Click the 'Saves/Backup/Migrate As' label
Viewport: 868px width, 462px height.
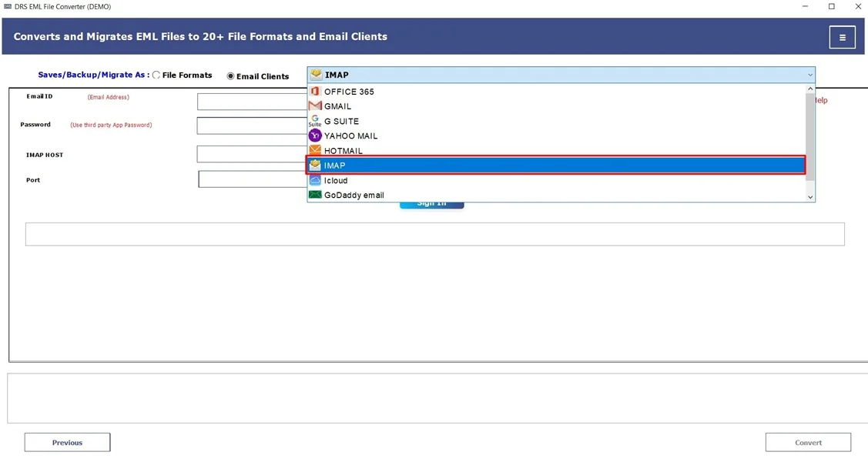pos(92,75)
